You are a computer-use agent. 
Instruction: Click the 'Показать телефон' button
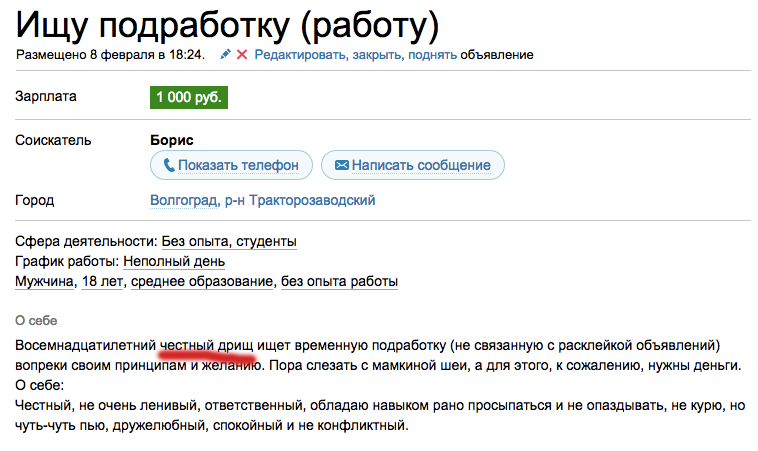231,165
